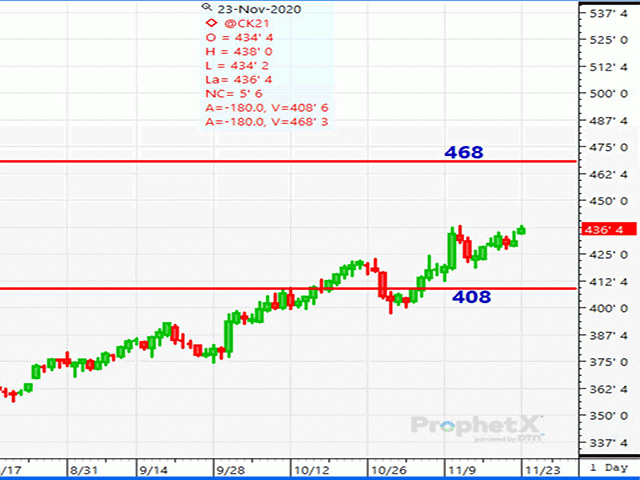Click the NC= 5' 6 net change value

coord(234,93)
